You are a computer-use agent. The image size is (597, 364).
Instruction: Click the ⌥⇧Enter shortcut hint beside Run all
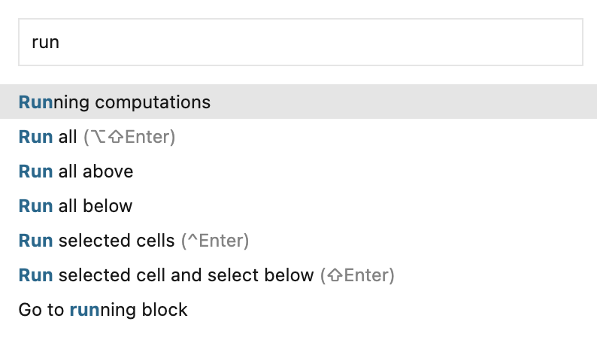coord(129,137)
